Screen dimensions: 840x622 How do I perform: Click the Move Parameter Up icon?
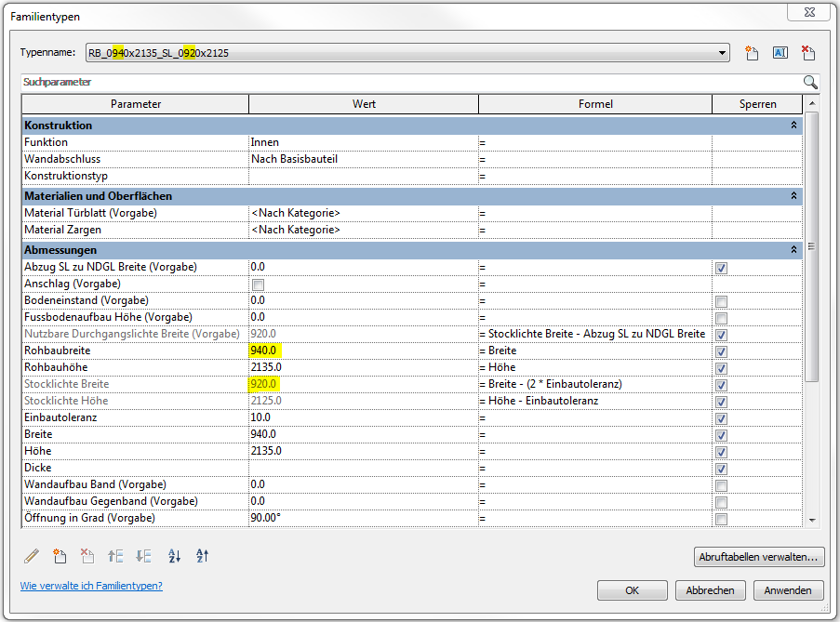tap(116, 556)
